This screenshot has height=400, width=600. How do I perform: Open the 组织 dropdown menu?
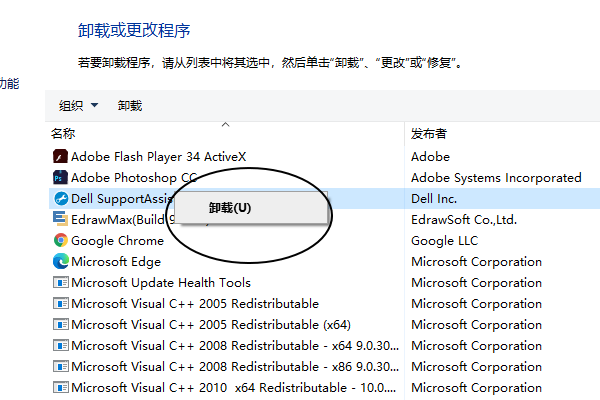[x=78, y=105]
